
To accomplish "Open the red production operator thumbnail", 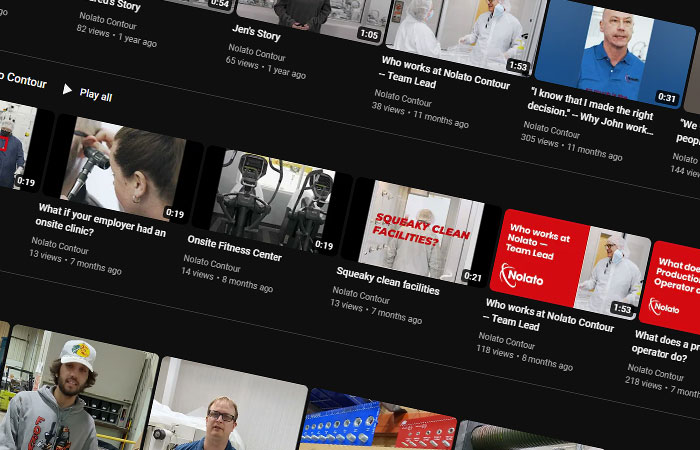I will click(671, 288).
